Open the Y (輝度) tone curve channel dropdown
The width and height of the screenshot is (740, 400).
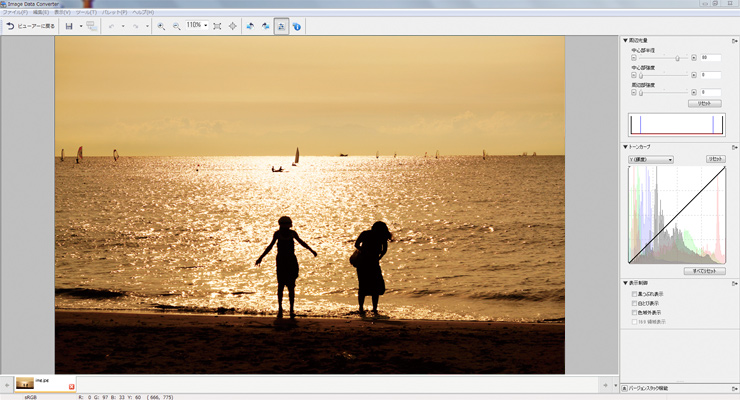click(650, 159)
